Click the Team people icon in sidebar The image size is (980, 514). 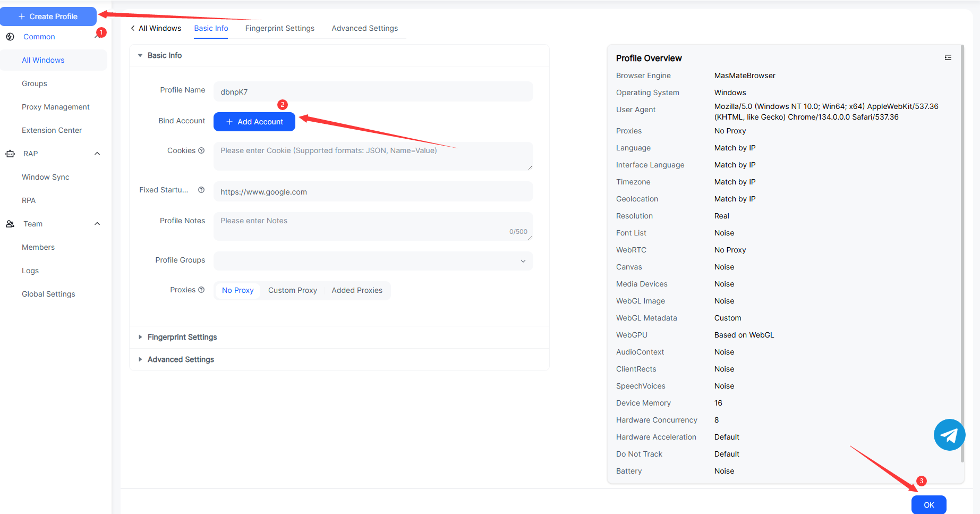click(10, 224)
